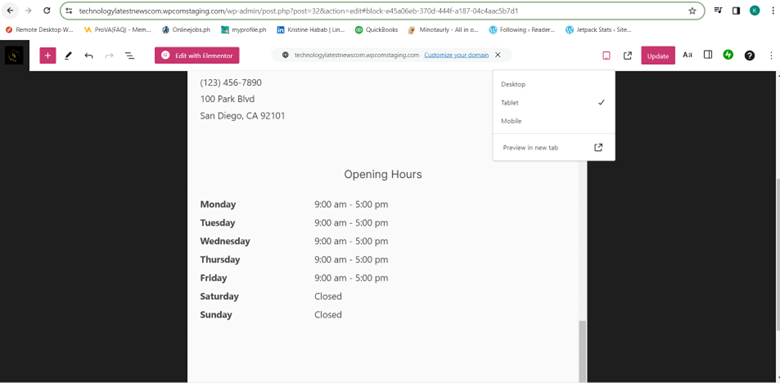Viewport: 780px width, 387px height.
Task: Click the Tuesday row label
Action: tap(217, 223)
